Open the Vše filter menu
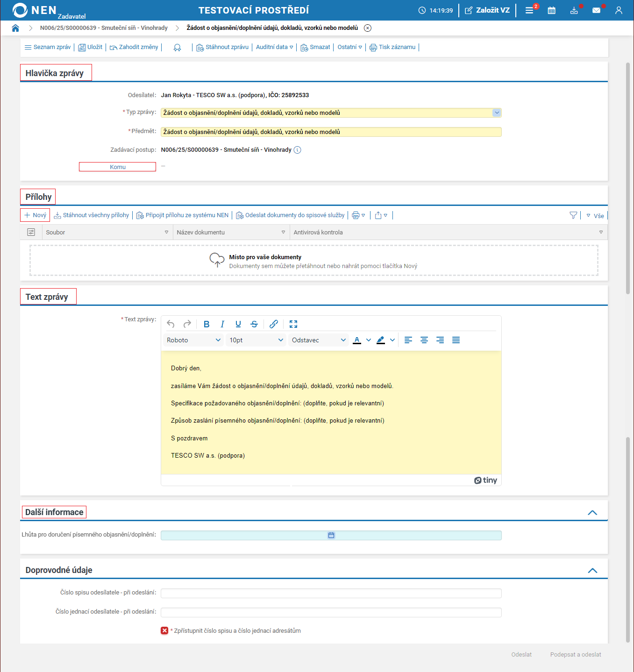Viewport: 634px width, 672px height. (595, 216)
